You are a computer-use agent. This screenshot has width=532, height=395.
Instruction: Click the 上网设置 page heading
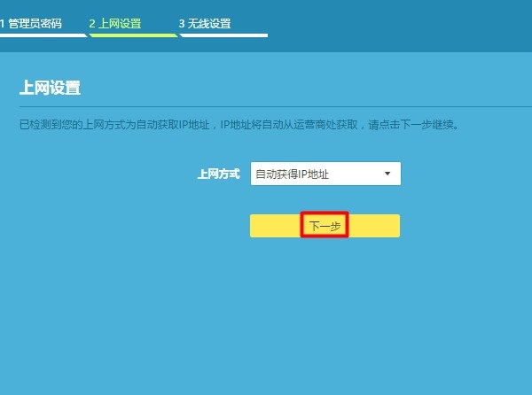50,88
